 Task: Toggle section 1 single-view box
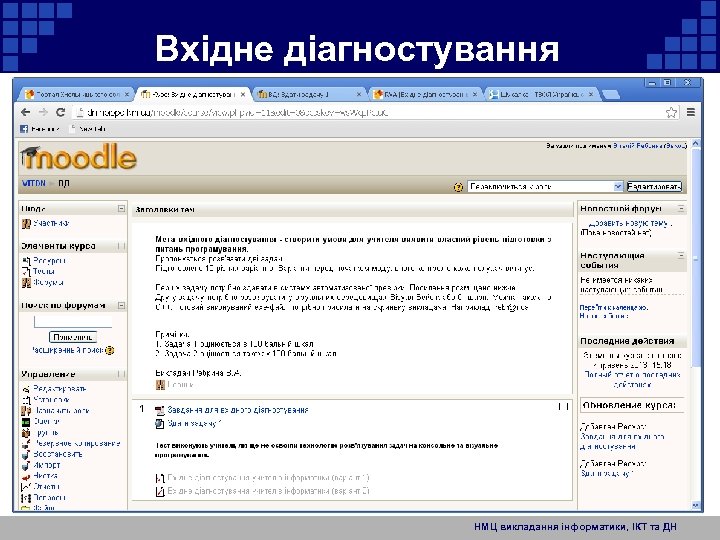tap(563, 407)
